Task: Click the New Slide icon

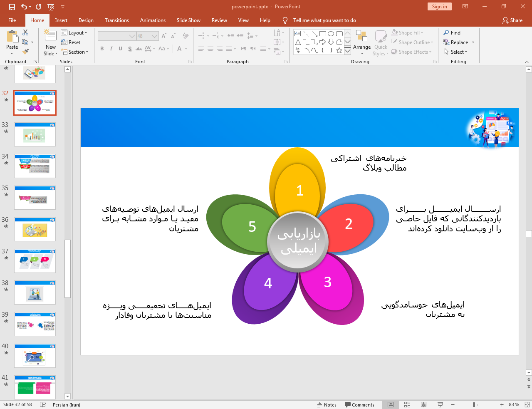Action: click(50, 36)
